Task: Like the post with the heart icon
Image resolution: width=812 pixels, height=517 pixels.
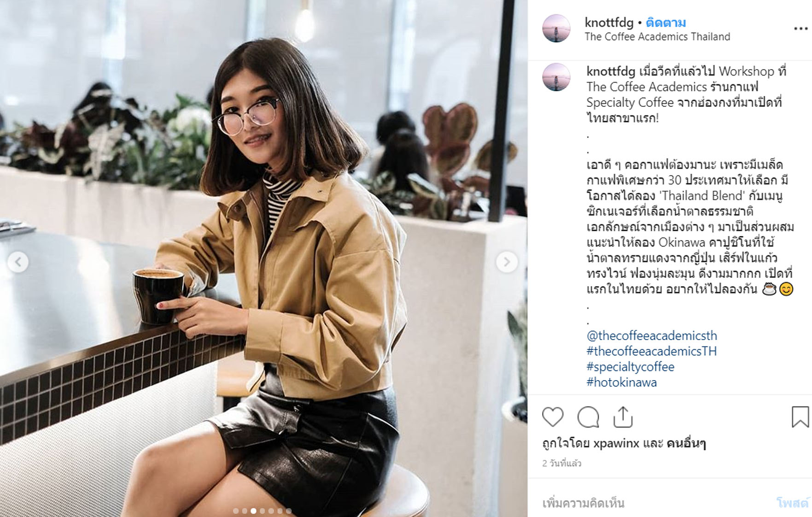Action: (553, 417)
